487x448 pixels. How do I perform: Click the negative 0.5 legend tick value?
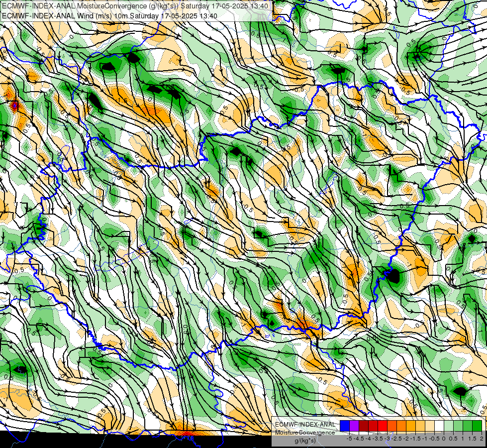pyautogui.click(x=434, y=439)
